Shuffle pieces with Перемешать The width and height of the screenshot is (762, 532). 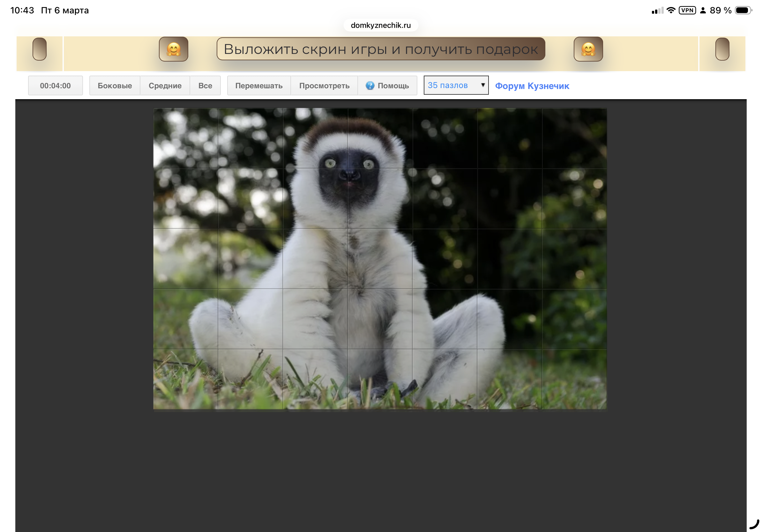(258, 85)
